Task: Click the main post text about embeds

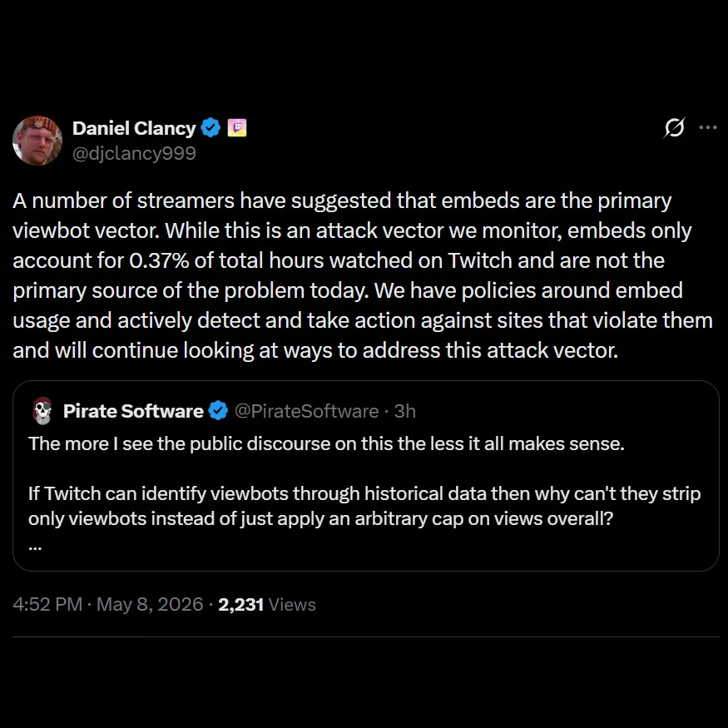Action: pyautogui.click(x=363, y=275)
